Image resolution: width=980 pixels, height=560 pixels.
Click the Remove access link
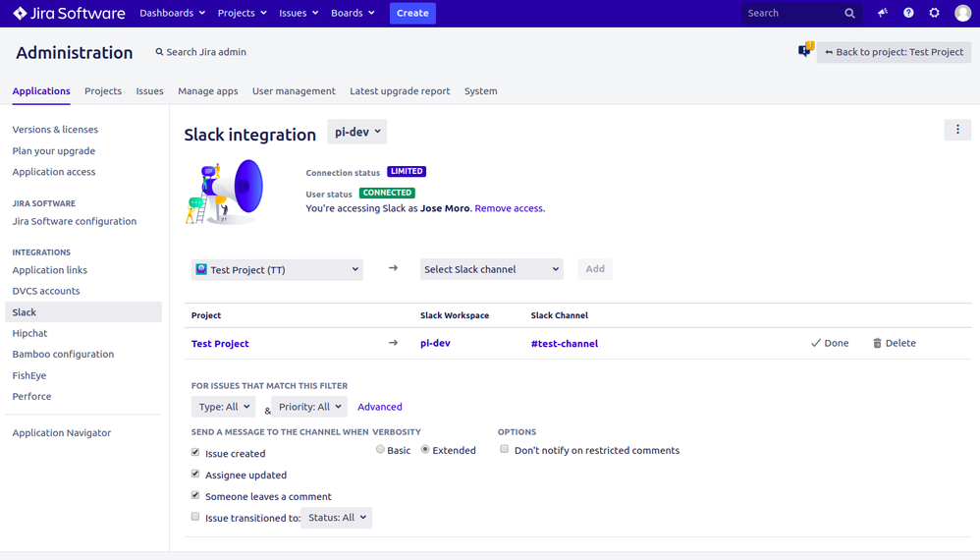point(510,208)
